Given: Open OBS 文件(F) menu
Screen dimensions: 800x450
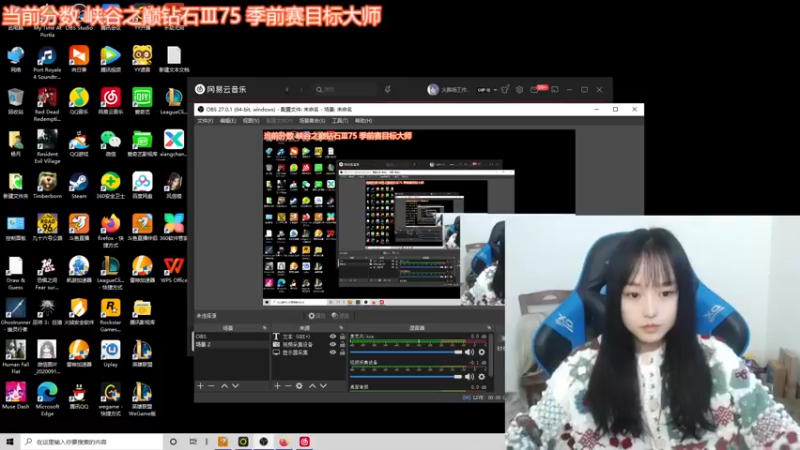Looking at the screenshot, I should pyautogui.click(x=205, y=121).
